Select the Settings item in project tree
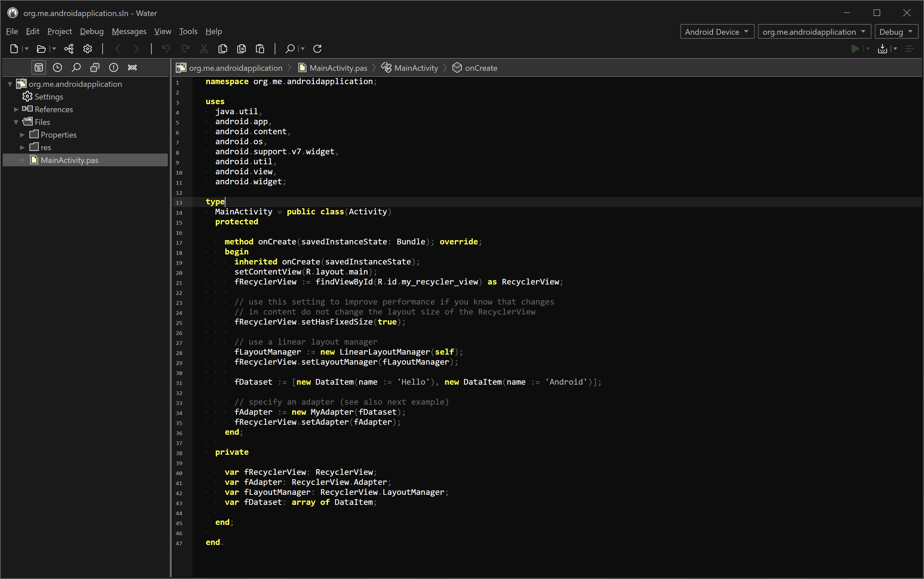Viewport: 924px width, 579px height. pyautogui.click(x=49, y=97)
